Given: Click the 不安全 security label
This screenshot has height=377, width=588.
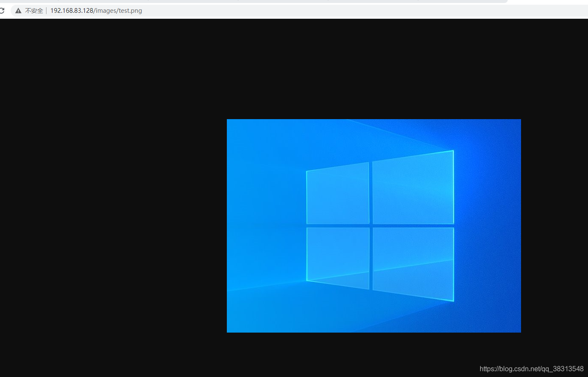Looking at the screenshot, I should click(34, 11).
